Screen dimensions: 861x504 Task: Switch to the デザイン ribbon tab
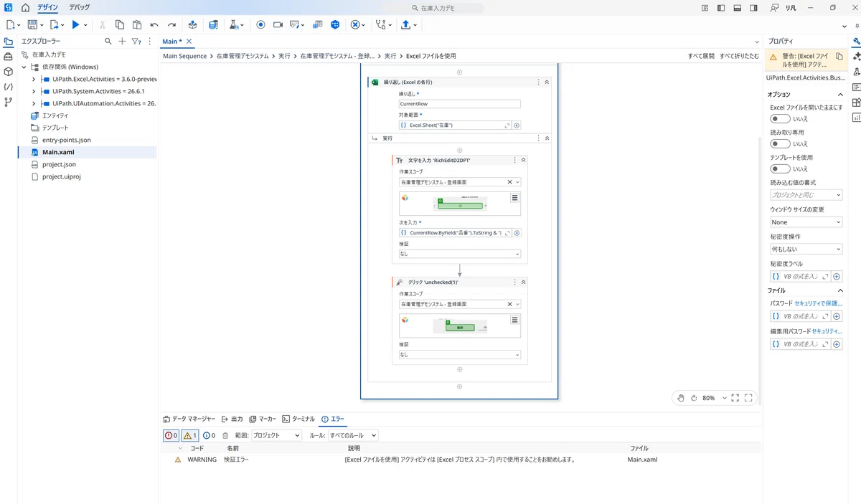47,7
